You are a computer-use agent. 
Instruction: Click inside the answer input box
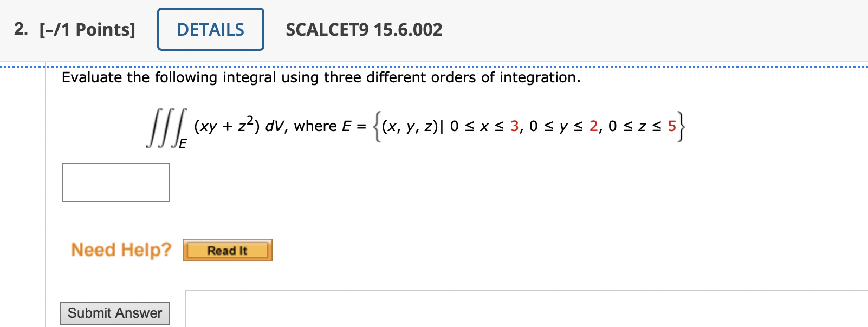click(115, 182)
